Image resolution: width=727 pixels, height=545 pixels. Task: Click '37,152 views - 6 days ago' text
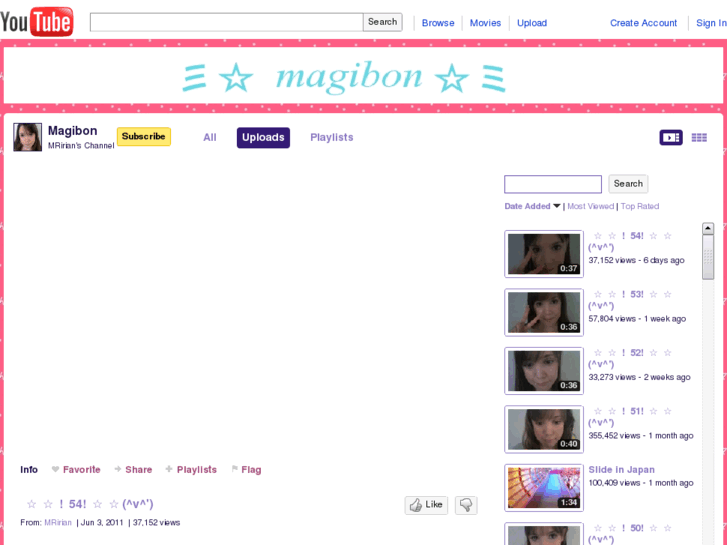pyautogui.click(x=636, y=260)
